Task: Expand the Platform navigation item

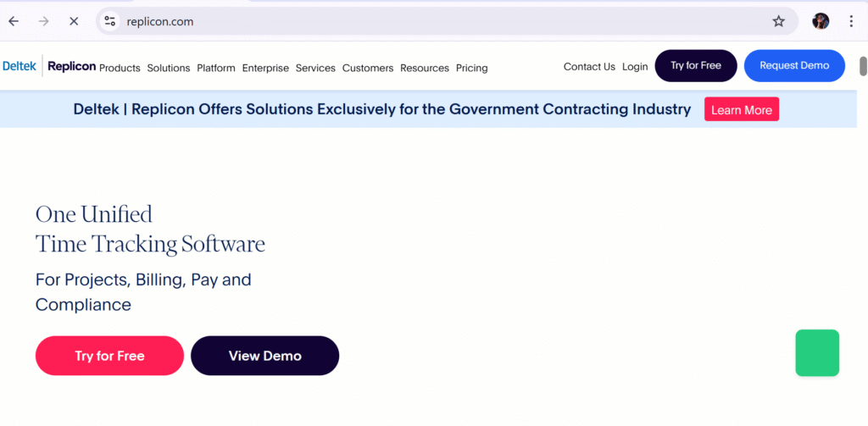Action: pos(216,68)
